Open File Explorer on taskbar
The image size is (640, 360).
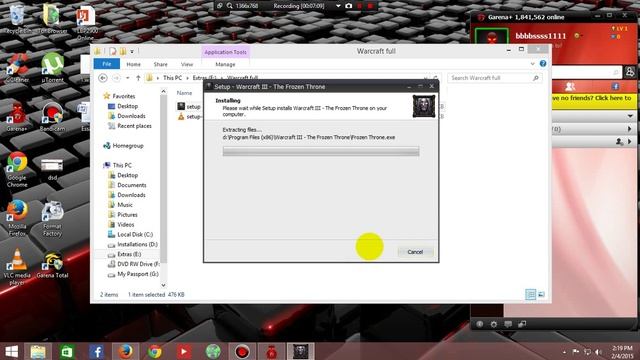(38, 351)
